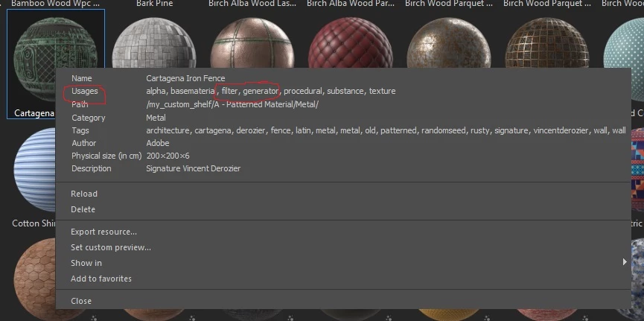Click the Bark Pine label

[x=154, y=4]
